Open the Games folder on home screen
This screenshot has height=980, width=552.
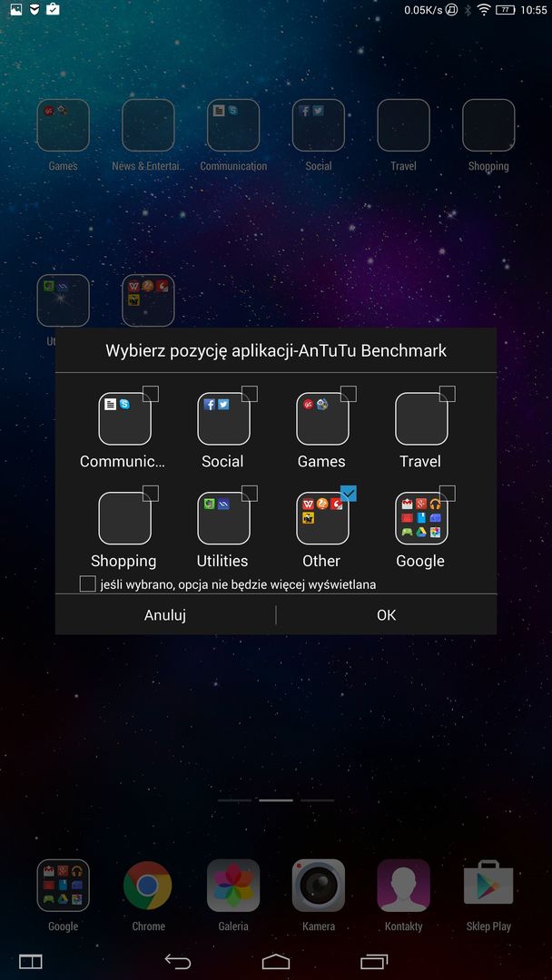[64, 125]
